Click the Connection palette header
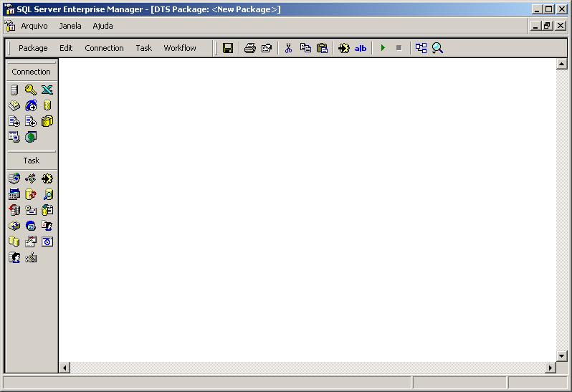 (x=32, y=72)
